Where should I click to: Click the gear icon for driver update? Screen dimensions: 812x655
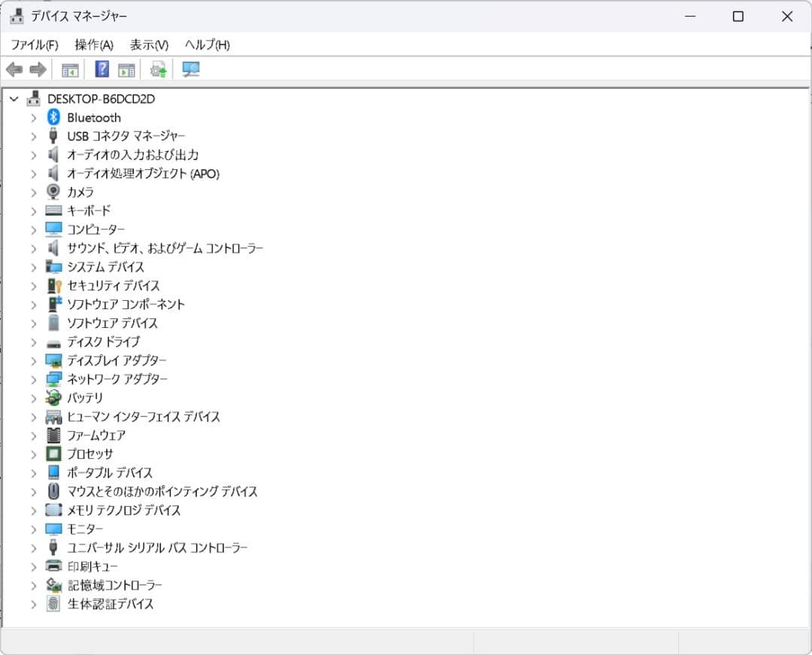pos(156,69)
